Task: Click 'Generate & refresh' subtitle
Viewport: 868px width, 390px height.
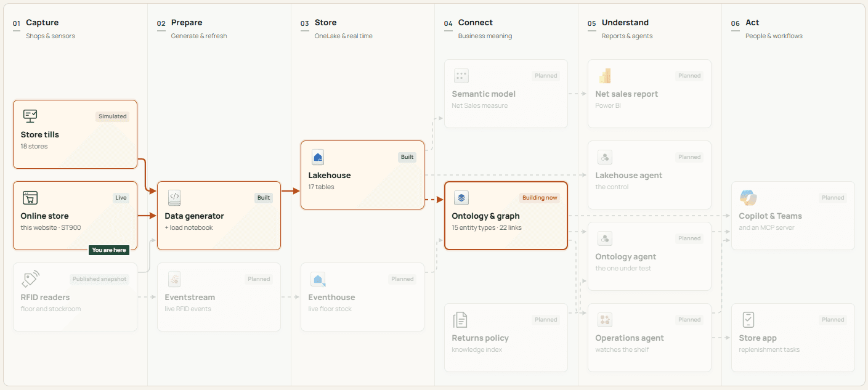Action: coord(199,36)
